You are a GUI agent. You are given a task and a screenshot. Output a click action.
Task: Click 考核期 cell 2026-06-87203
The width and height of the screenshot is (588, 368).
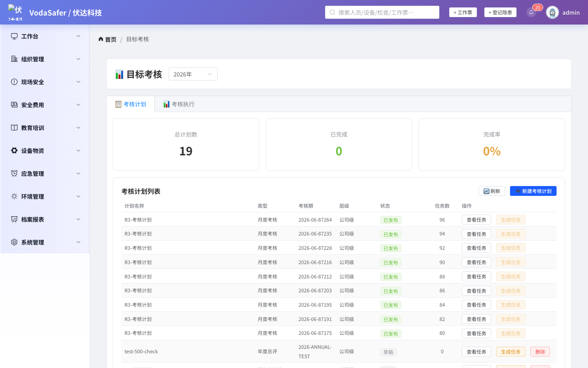pos(315,291)
